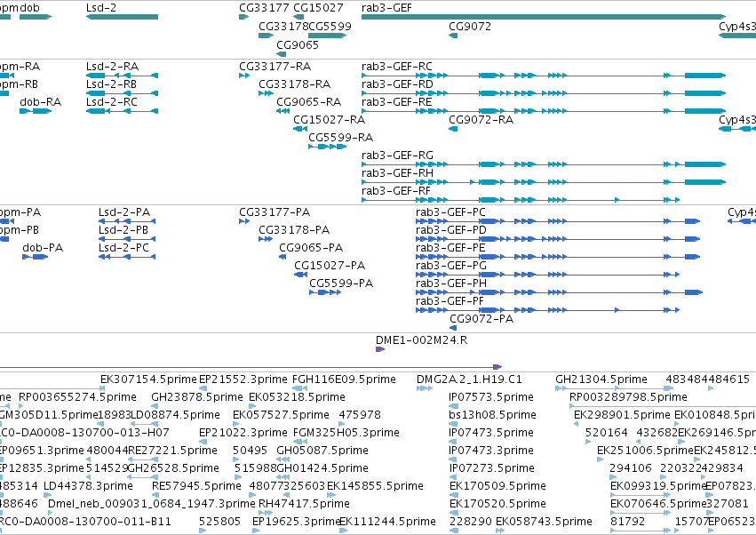This screenshot has height=535, width=756.
Task: Click the rab3-GEF-RF transcript label
Action: 396,190
